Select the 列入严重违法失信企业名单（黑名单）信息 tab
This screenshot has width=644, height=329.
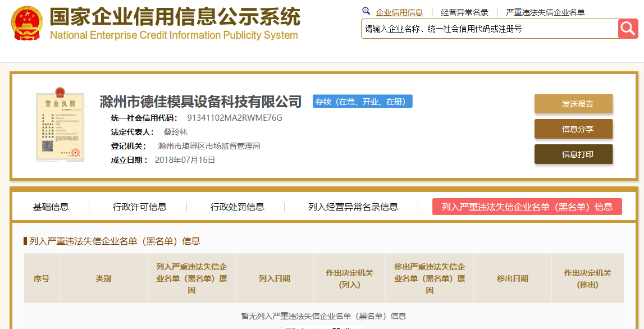click(527, 207)
